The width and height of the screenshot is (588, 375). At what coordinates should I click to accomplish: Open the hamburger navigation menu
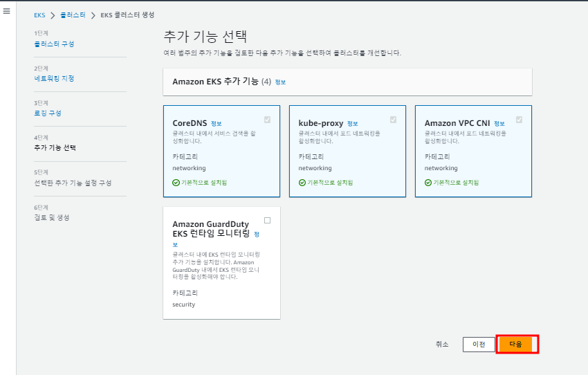coord(6,11)
